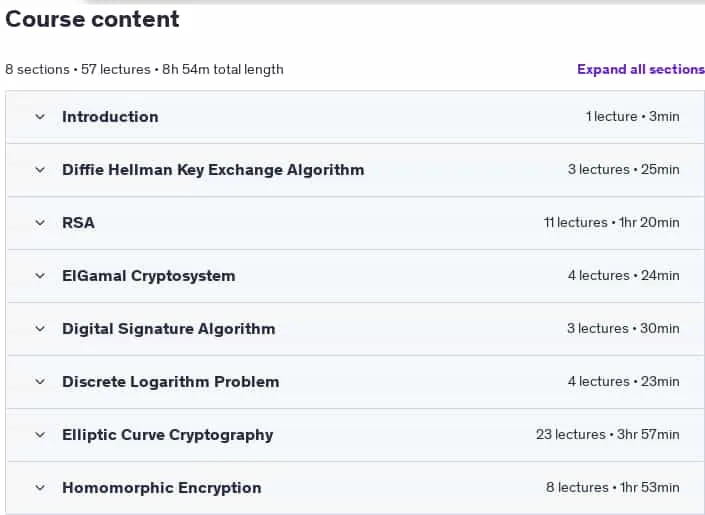Click chevron next to Digital Signature Algorithm

click(x=40, y=329)
